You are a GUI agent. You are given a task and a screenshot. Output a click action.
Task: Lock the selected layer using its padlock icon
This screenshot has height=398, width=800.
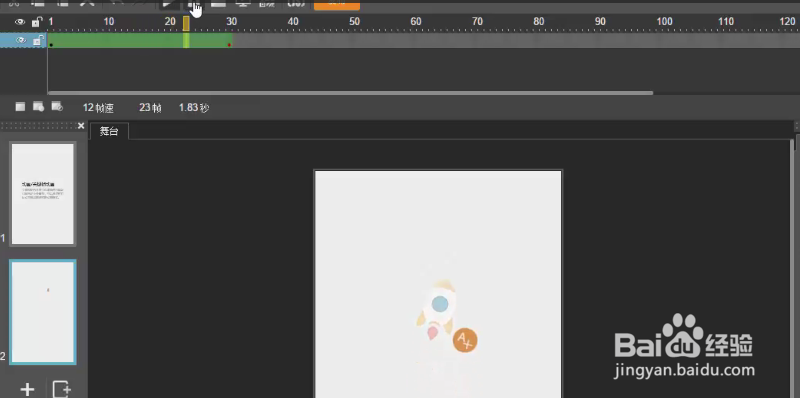pyautogui.click(x=38, y=41)
